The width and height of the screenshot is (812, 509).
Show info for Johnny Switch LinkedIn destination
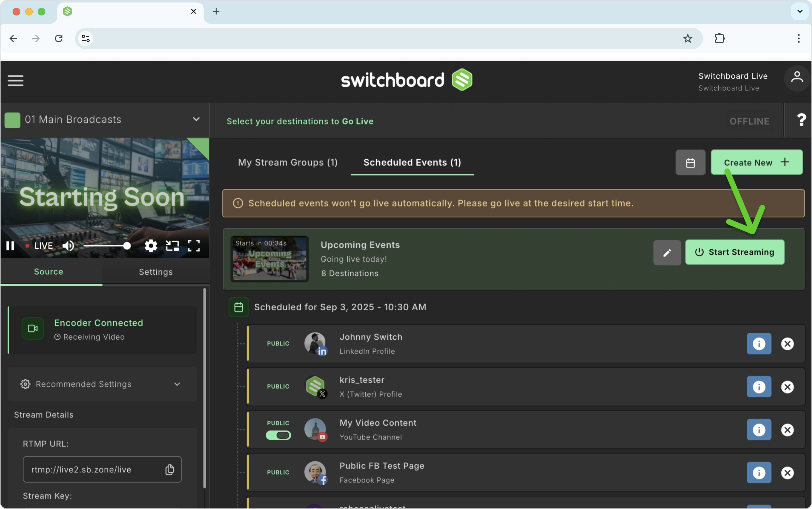click(x=759, y=344)
